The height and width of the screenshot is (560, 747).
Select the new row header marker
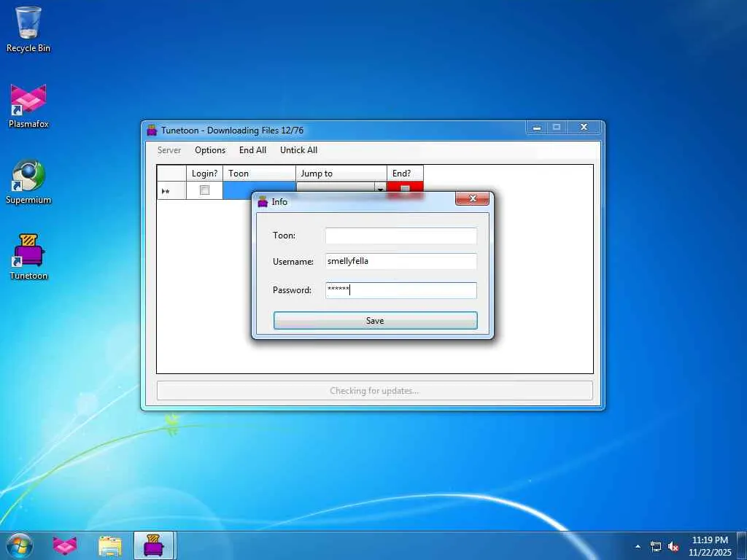tap(171, 190)
